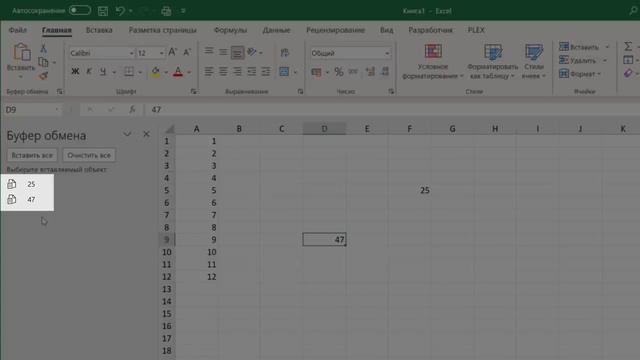640x360 pixels.
Task: Click the cell borders icon
Action: coord(129,72)
